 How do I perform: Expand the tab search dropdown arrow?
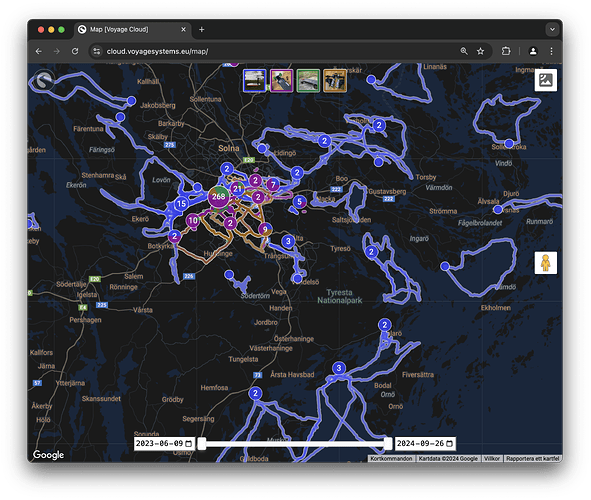[552, 29]
